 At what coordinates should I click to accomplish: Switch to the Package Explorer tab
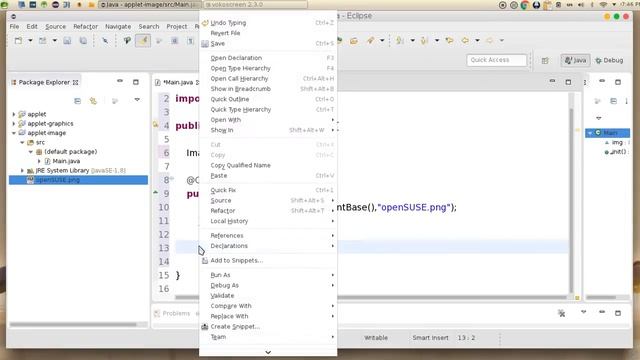click(44, 82)
